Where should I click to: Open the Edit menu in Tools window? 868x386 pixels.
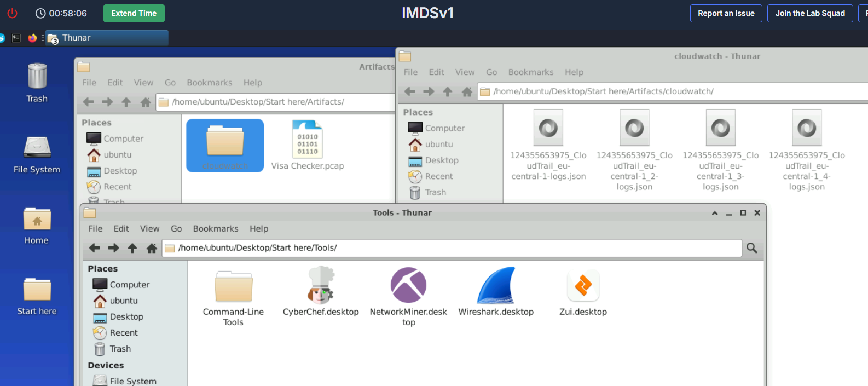point(121,229)
